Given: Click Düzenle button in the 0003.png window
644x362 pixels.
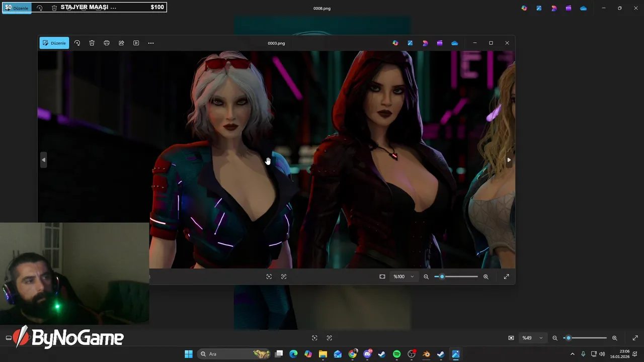Looking at the screenshot, I should (x=54, y=43).
